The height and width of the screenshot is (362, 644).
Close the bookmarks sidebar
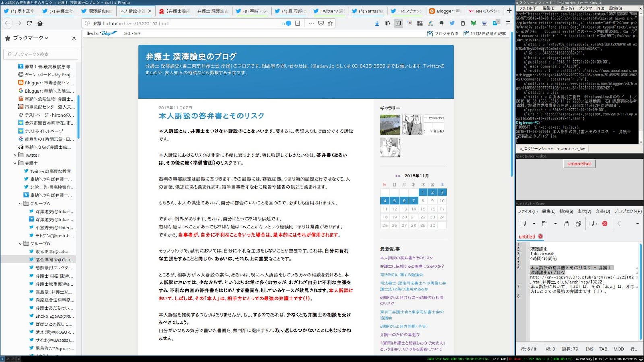(74, 38)
